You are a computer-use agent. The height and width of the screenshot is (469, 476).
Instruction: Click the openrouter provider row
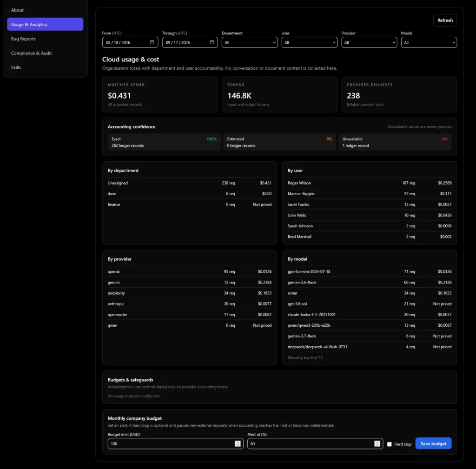[x=190, y=315]
